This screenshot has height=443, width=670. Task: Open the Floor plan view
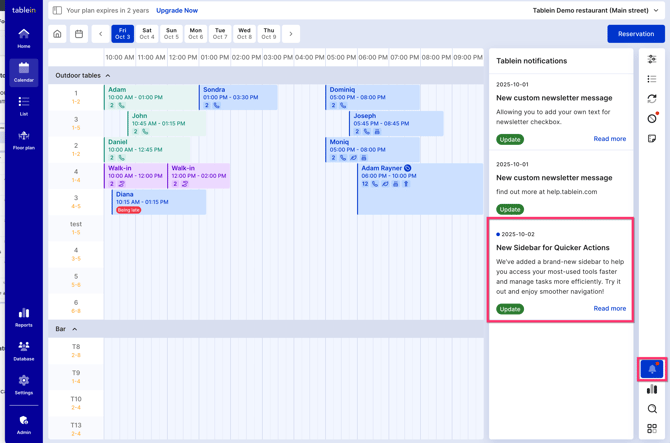[23, 139]
